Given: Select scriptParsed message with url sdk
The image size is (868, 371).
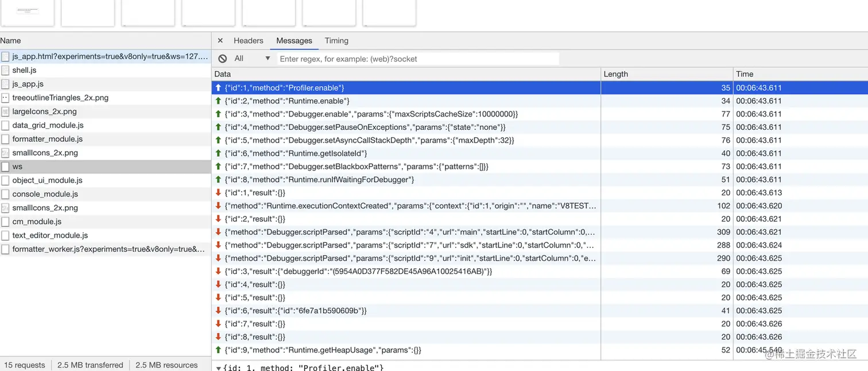Looking at the screenshot, I should [x=540, y=245].
